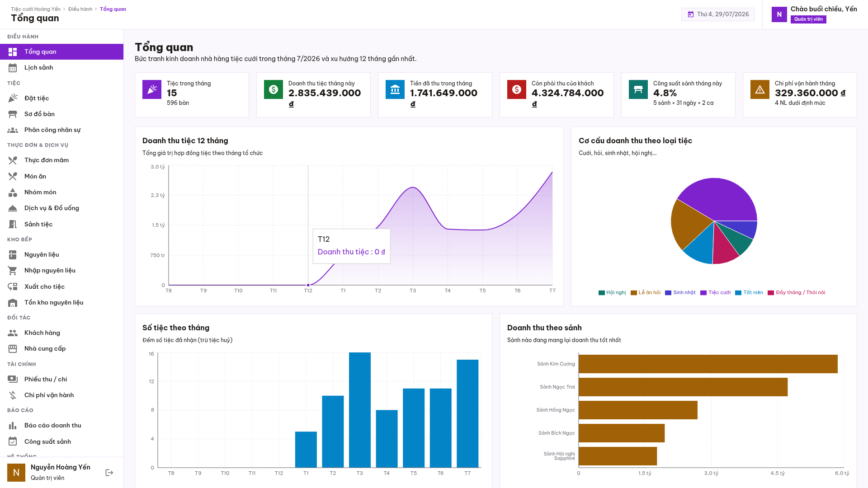868x488 pixels.
Task: Open Báo cáo doanh thu chart icon
Action: click(x=13, y=426)
